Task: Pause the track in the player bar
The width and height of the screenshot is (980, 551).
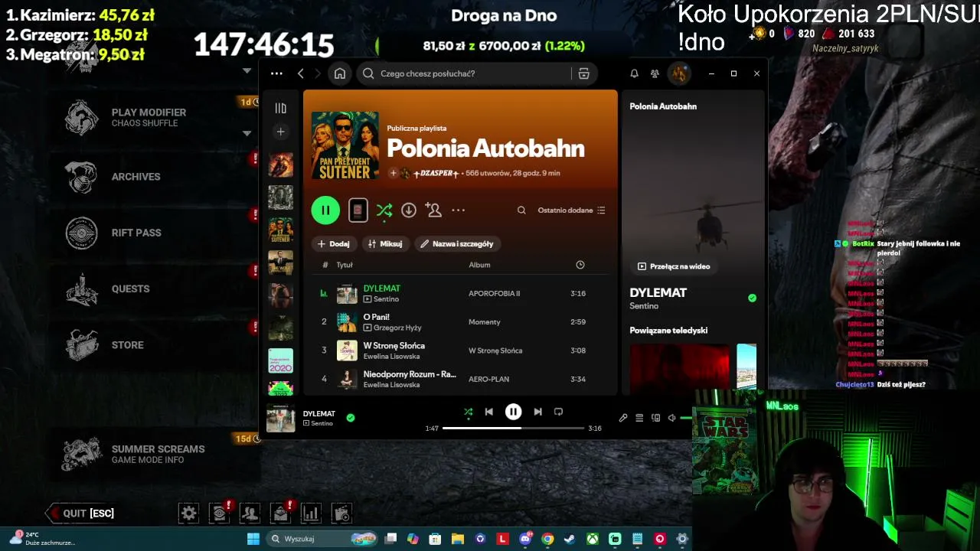Action: (513, 412)
